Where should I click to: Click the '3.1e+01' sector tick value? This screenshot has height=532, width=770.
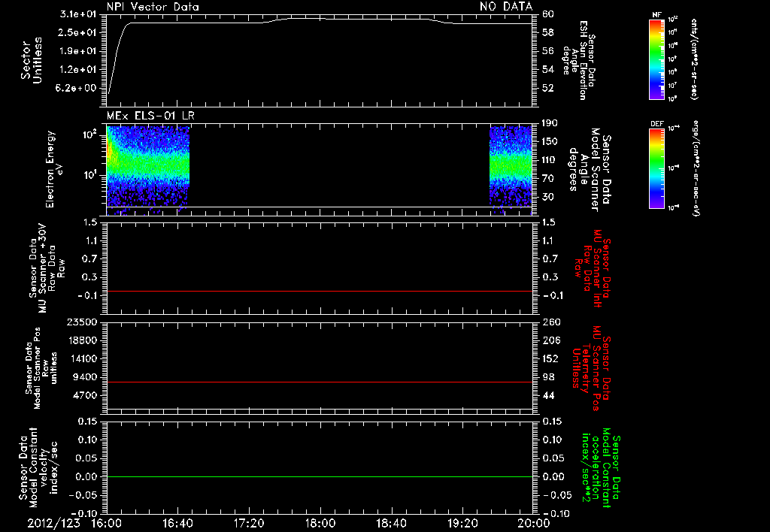tap(78, 14)
